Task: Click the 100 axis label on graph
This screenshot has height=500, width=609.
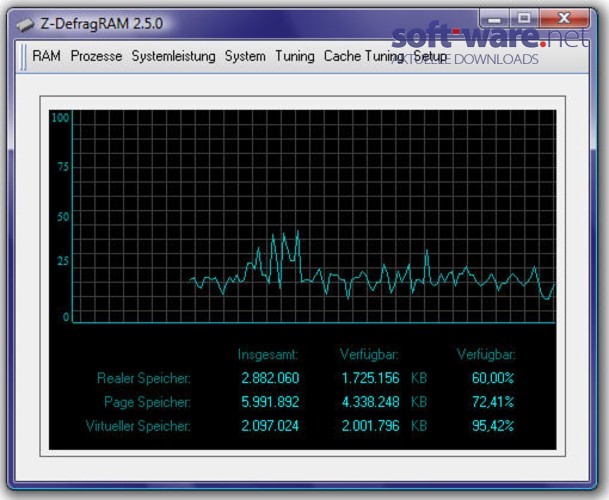Action: [x=60, y=117]
